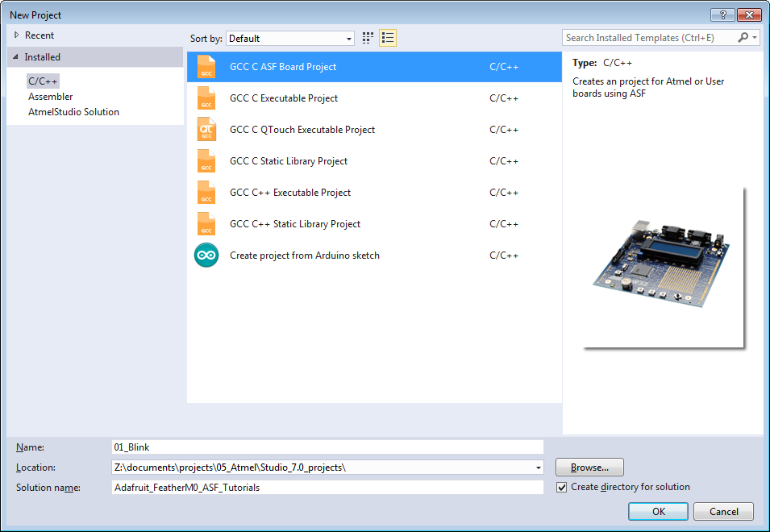Click the Browse... button
Viewport: 770px width, 532px height.
[589, 468]
